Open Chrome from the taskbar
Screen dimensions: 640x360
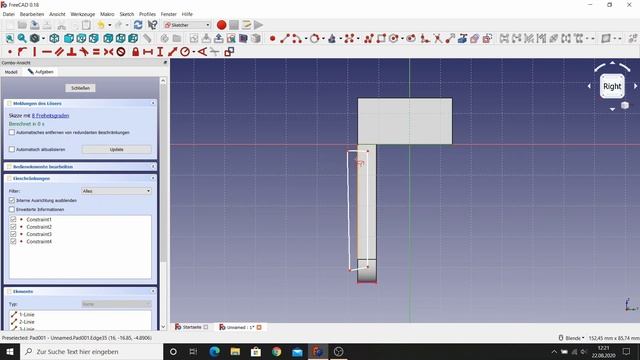tap(276, 351)
